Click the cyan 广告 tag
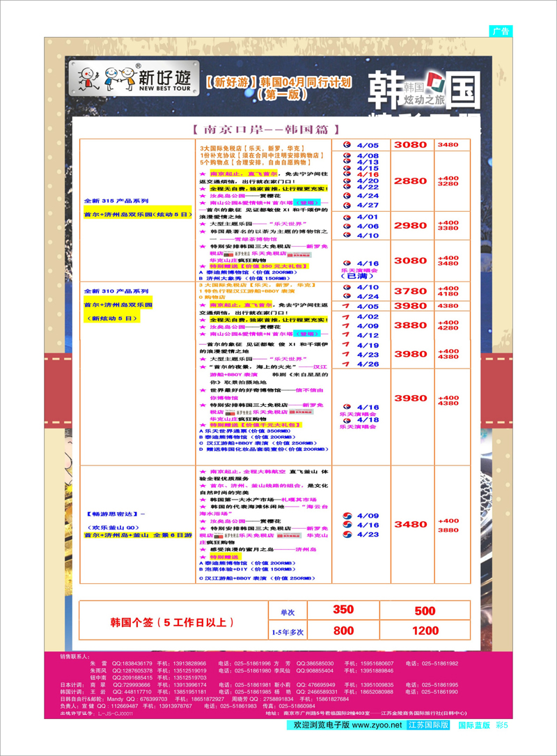Image resolution: width=557 pixels, height=756 pixels. [x=501, y=31]
